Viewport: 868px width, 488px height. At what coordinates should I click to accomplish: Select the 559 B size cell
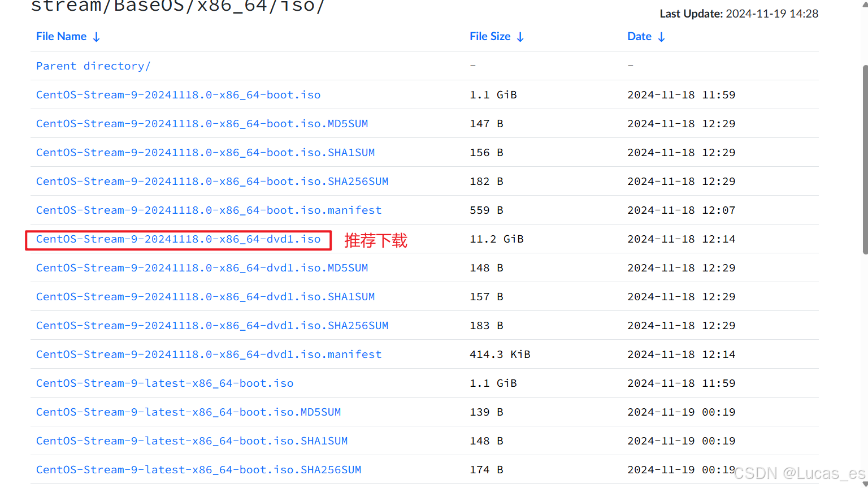[x=487, y=210]
